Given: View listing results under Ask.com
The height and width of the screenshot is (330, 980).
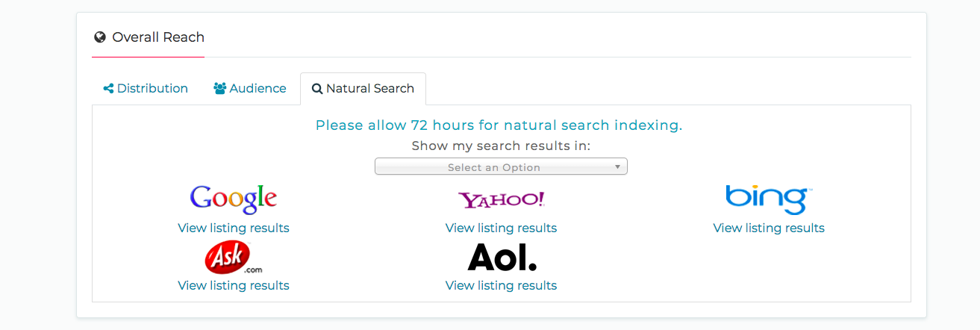Looking at the screenshot, I should pyautogui.click(x=234, y=285).
